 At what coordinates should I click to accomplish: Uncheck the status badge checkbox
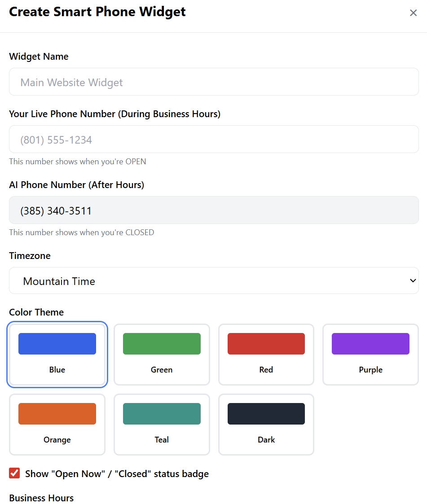point(15,473)
